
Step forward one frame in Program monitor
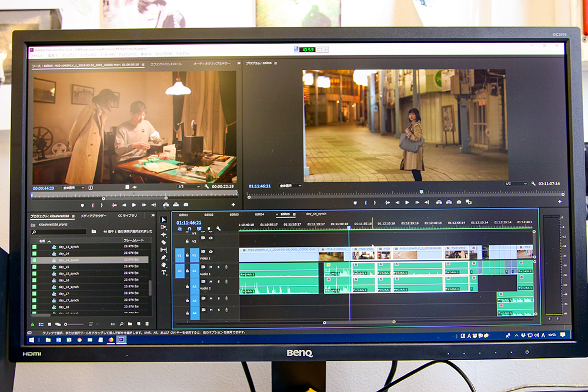417,202
